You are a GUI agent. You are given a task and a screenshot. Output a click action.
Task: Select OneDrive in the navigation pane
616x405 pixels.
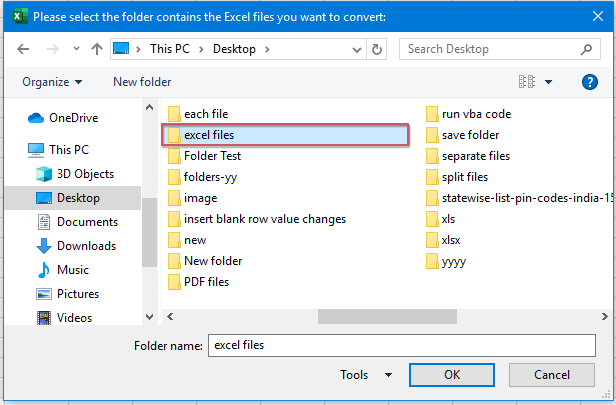72,117
